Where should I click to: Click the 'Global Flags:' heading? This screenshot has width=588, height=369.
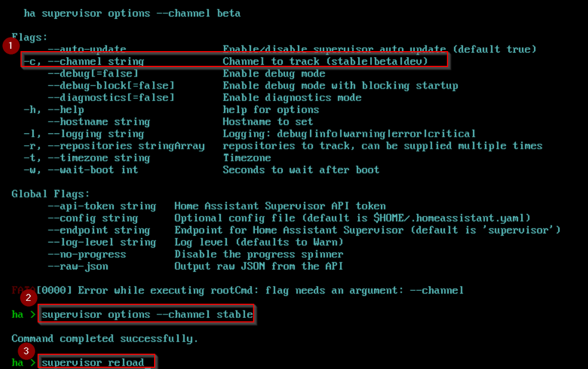pyautogui.click(x=51, y=194)
